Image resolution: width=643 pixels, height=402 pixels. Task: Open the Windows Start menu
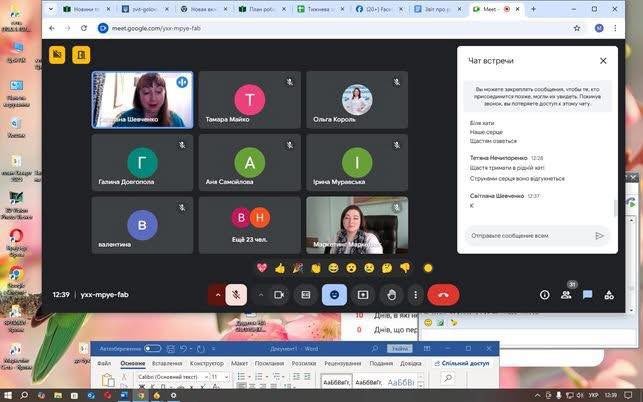tap(7, 395)
